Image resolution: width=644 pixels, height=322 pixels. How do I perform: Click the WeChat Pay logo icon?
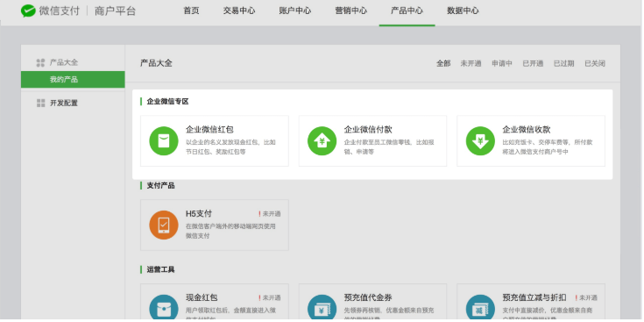(28, 11)
